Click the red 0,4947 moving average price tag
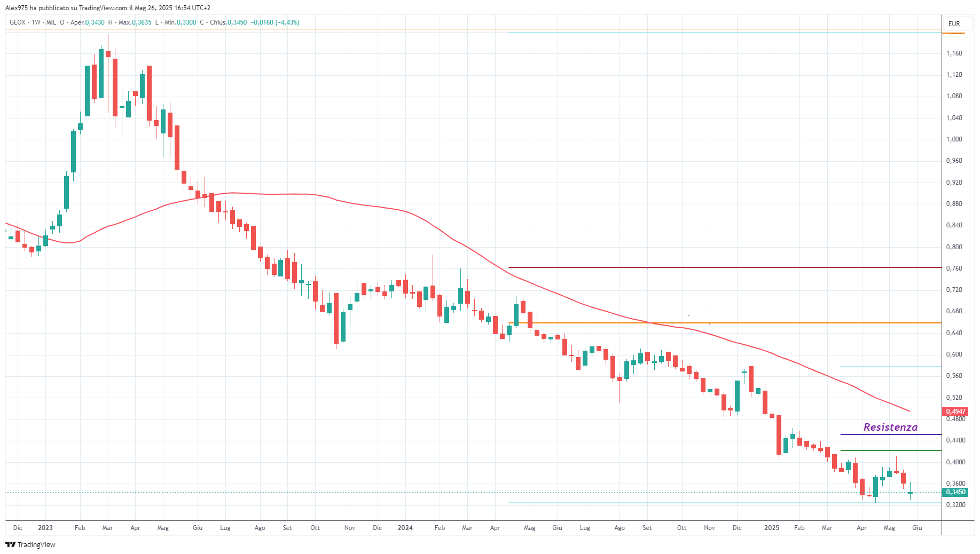This screenshot has height=554, width=980. point(955,411)
